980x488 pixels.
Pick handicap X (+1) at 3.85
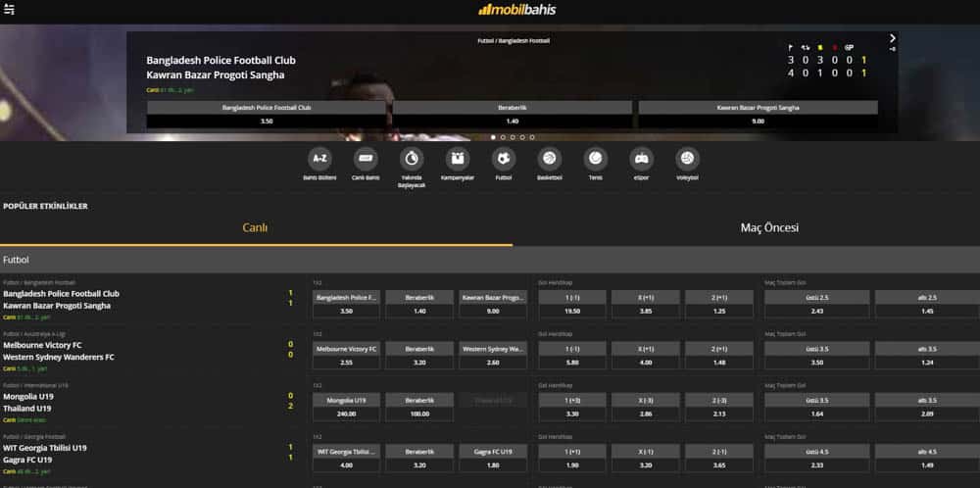pyautogui.click(x=646, y=305)
